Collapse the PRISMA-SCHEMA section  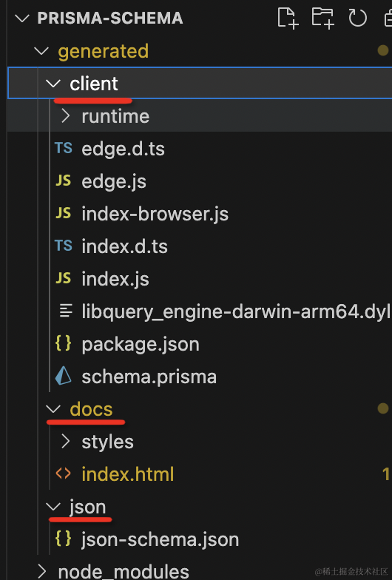pyautogui.click(x=22, y=18)
